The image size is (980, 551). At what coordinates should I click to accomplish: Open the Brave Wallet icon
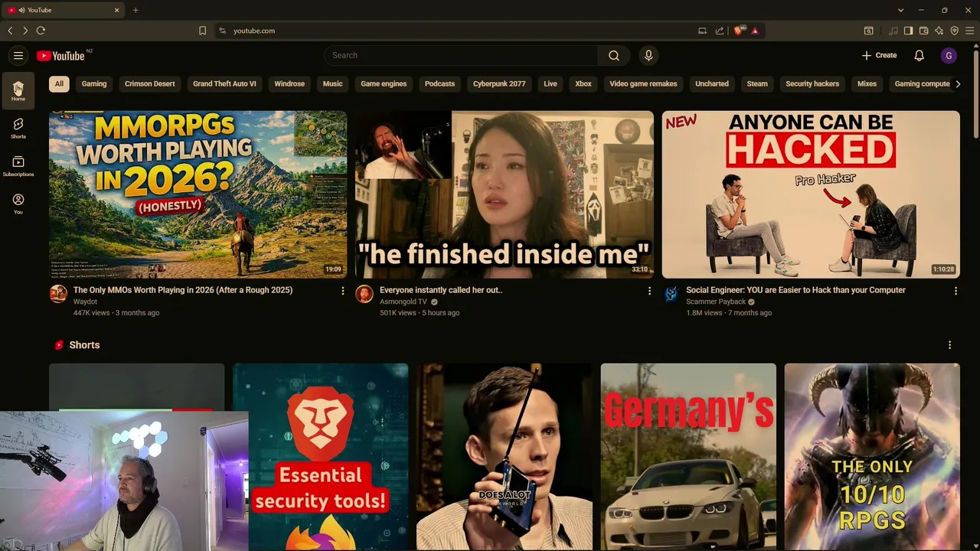pos(923,31)
